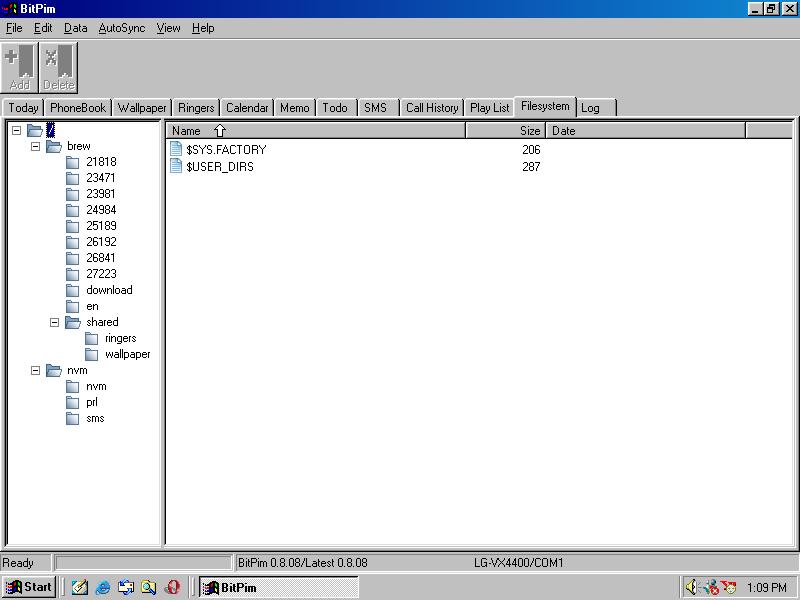Select the $USER_DIRS file icon
This screenshot has height=600, width=800.
point(176,166)
